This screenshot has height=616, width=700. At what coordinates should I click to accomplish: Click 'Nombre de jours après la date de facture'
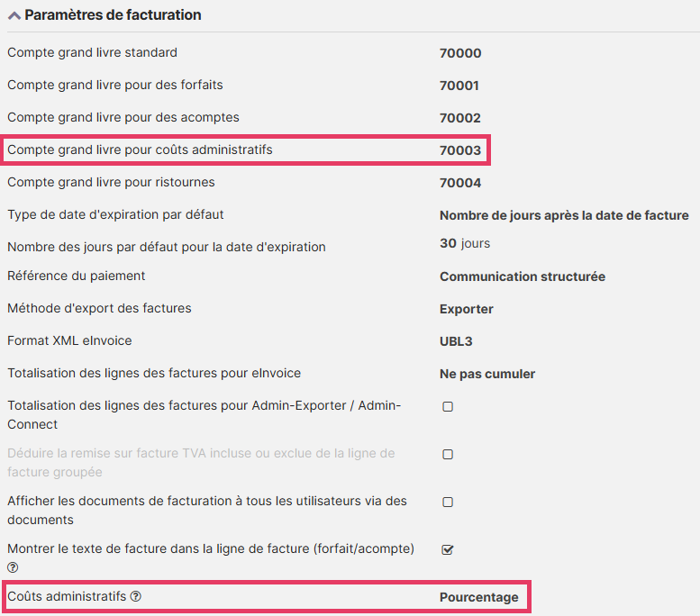pos(564,215)
